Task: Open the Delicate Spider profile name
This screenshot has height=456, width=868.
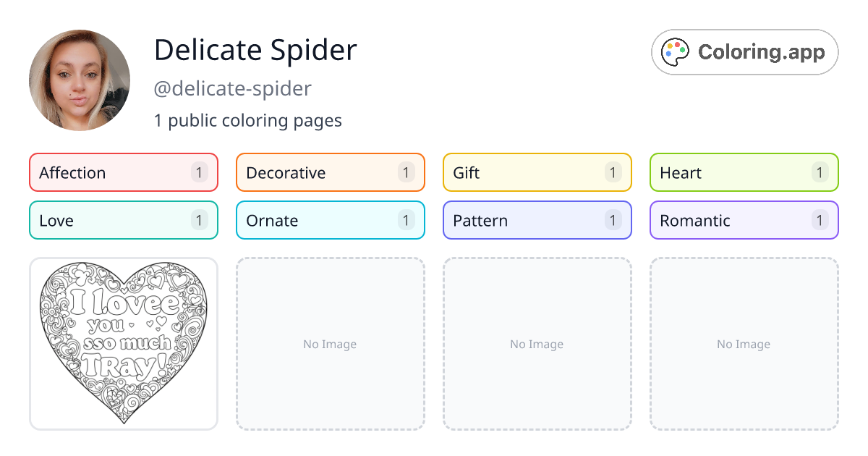Action: (255, 50)
